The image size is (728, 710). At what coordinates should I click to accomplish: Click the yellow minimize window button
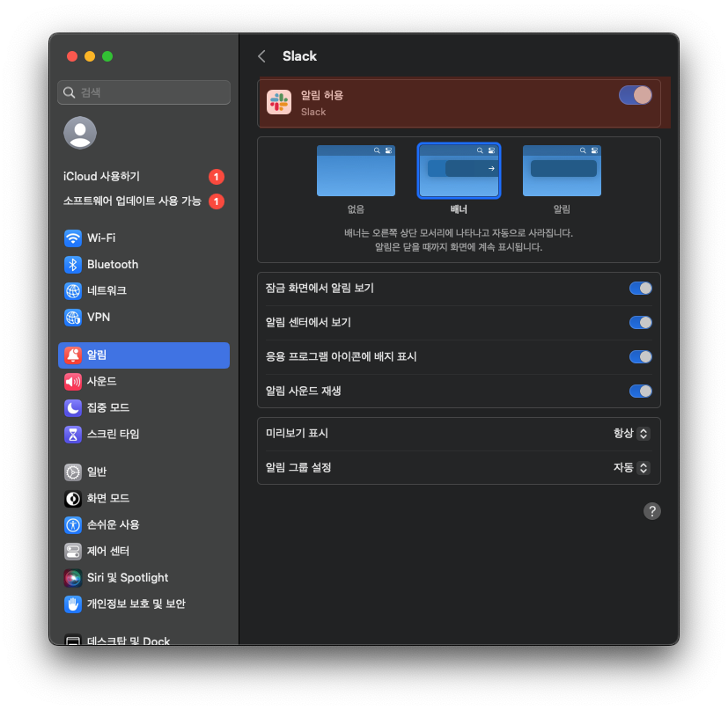pyautogui.click(x=90, y=56)
